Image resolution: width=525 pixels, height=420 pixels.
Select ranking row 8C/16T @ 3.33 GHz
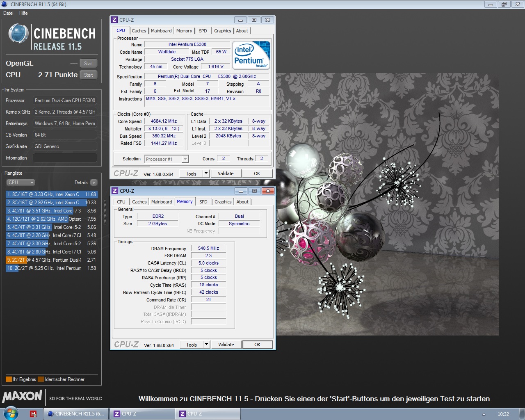pyautogui.click(x=52, y=194)
